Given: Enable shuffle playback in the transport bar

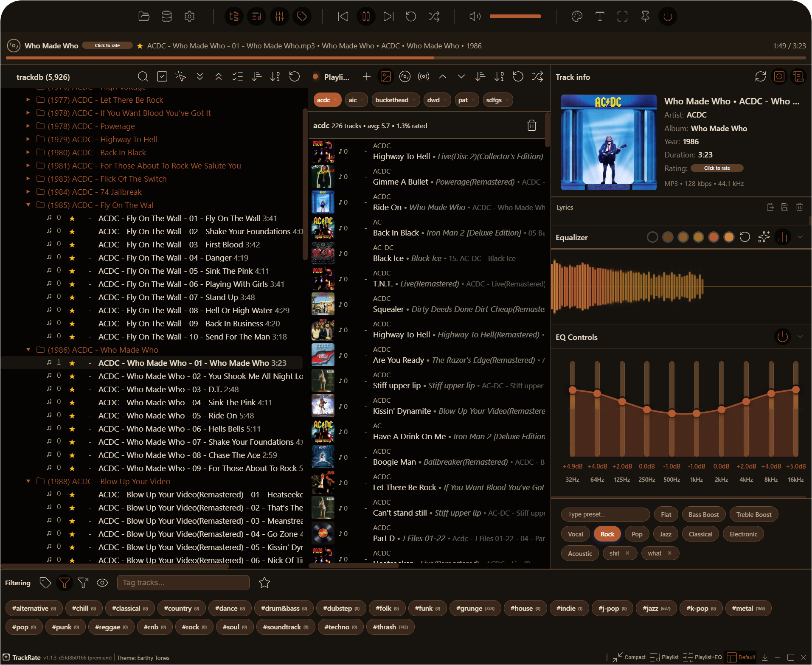Looking at the screenshot, I should click(434, 17).
